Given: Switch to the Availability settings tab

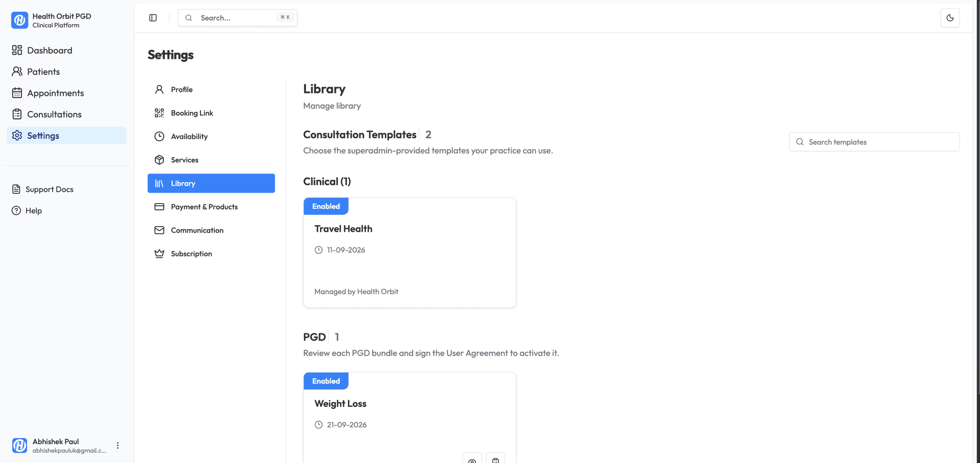Looking at the screenshot, I should pyautogui.click(x=211, y=136).
